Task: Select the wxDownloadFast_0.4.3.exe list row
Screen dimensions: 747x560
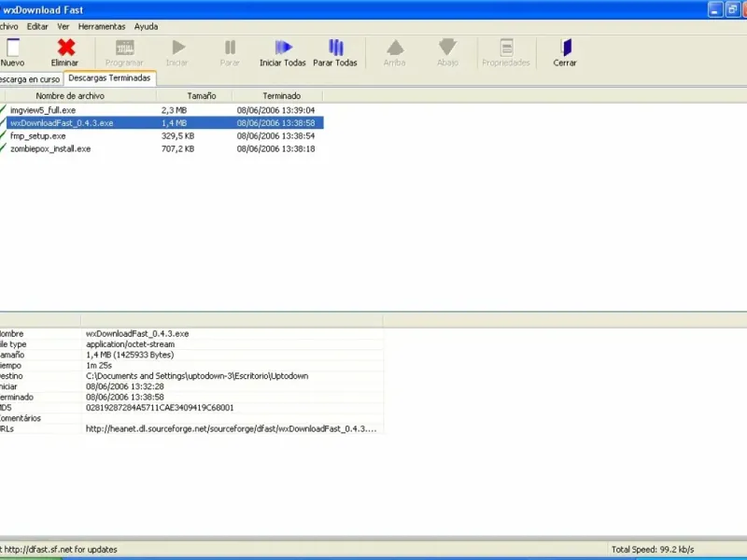Action: point(162,123)
